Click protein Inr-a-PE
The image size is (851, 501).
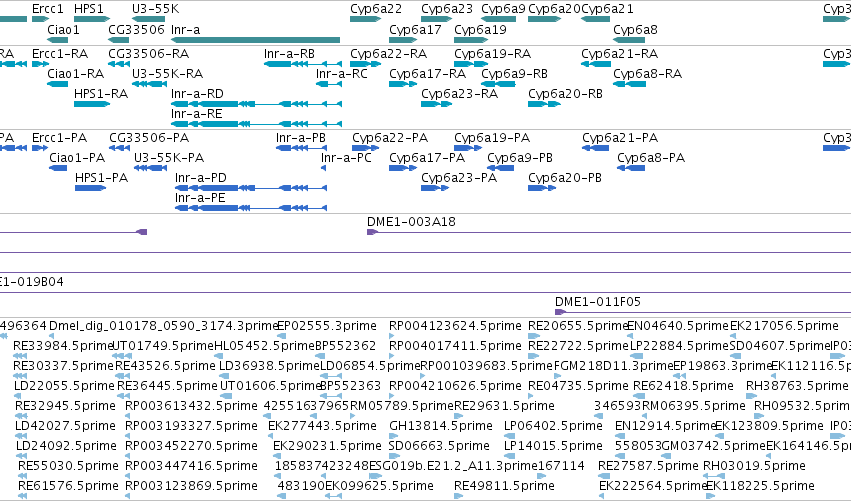tap(200, 198)
